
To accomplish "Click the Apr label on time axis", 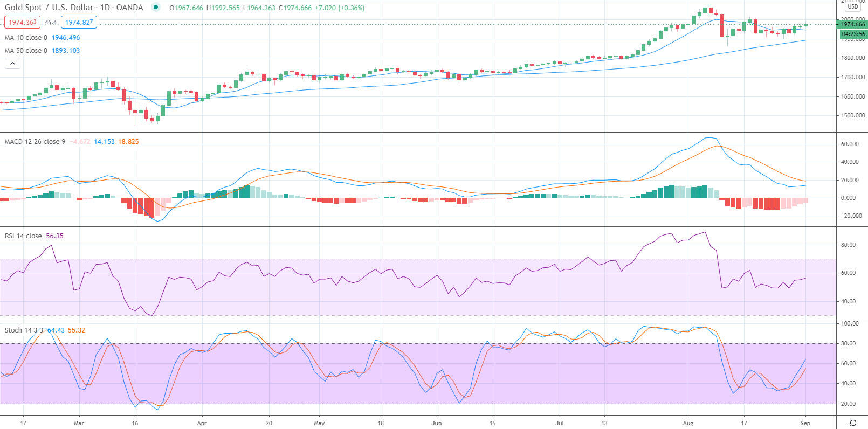I will tap(202, 423).
